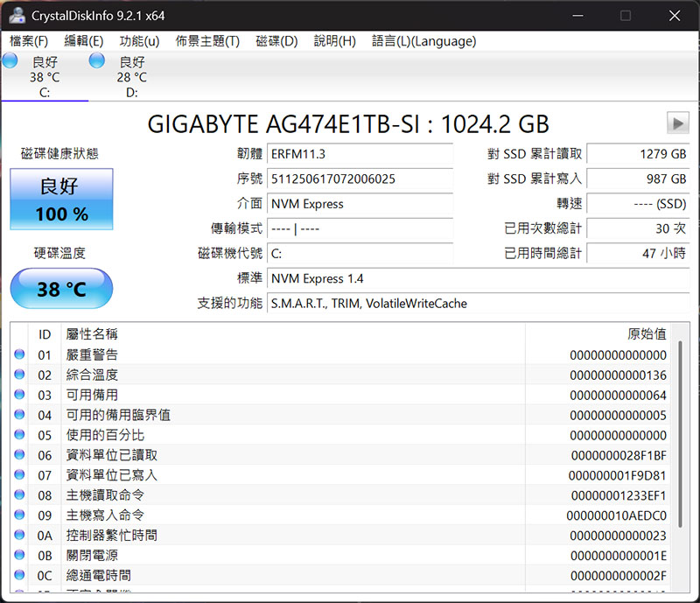Screen dimensions: 700x603
Task: Select the D: drive status orb
Action: (97, 60)
